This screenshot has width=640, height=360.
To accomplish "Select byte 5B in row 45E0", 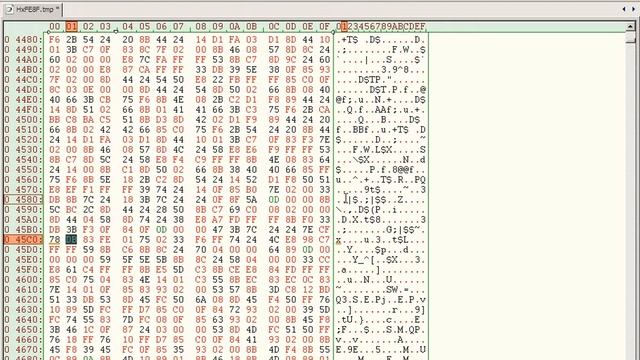I will click(162, 260).
